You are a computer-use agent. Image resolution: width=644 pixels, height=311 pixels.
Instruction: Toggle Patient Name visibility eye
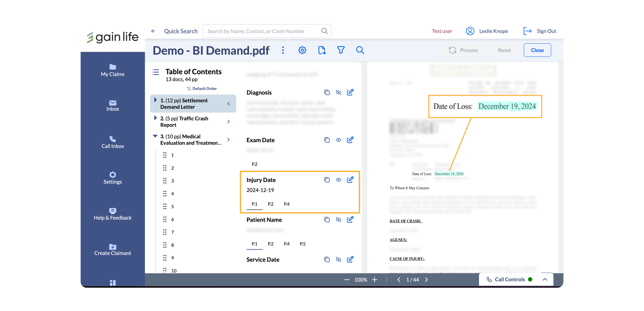(x=338, y=220)
